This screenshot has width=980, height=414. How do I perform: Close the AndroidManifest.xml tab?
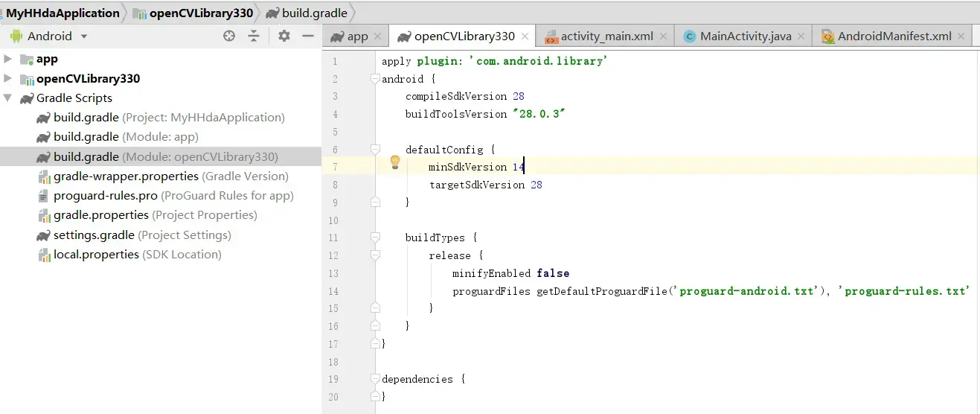[961, 36]
